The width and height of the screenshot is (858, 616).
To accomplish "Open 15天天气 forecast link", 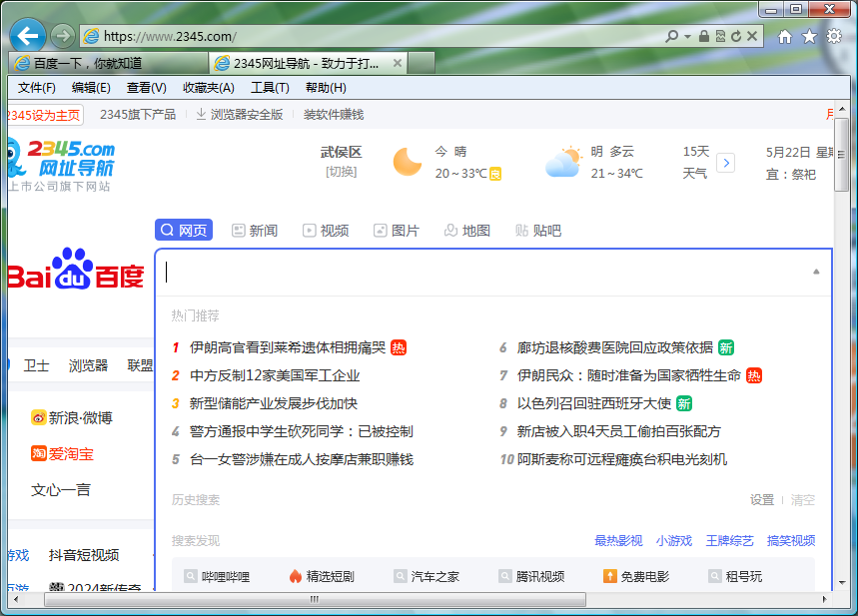I will click(695, 162).
